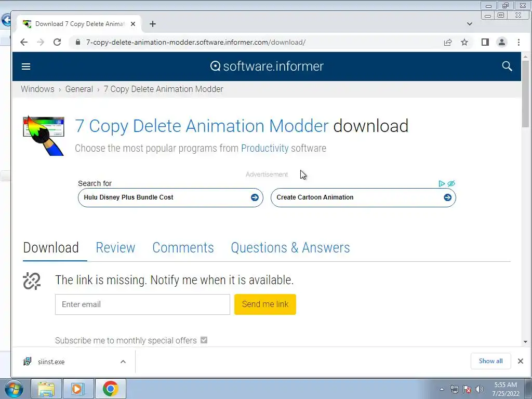
Task: Click the site search magnifier icon
Action: tap(507, 66)
